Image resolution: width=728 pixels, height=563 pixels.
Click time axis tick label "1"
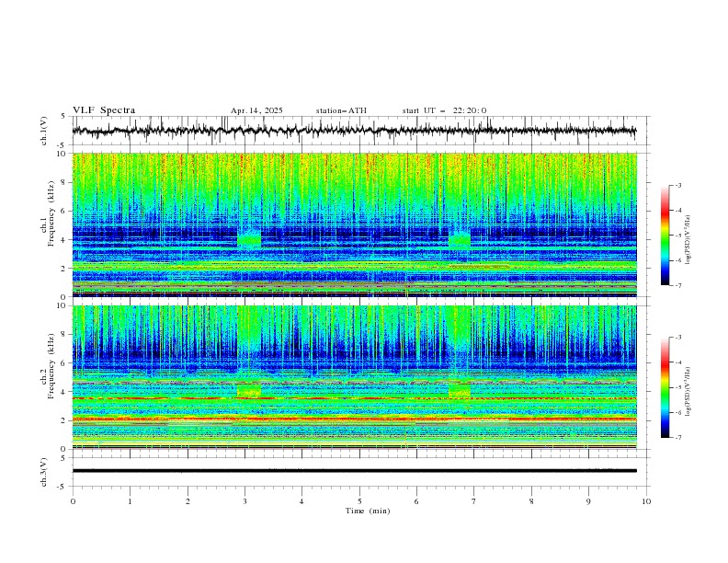pos(130,501)
